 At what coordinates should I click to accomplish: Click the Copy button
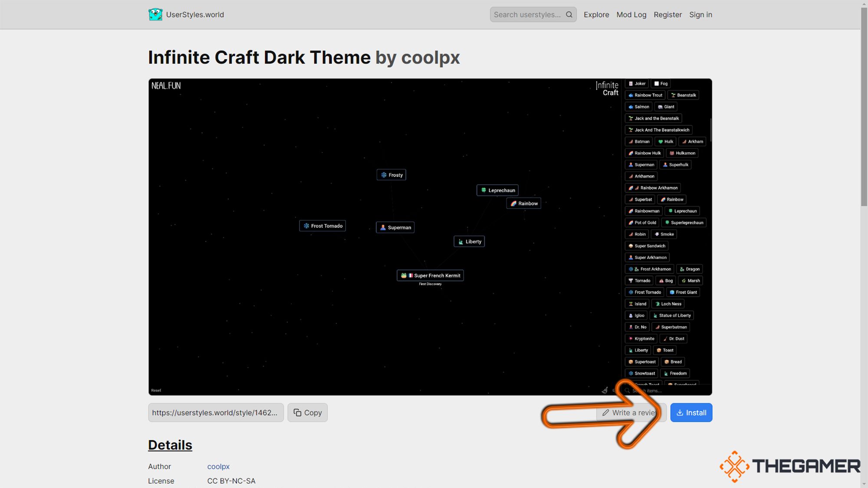click(x=307, y=413)
